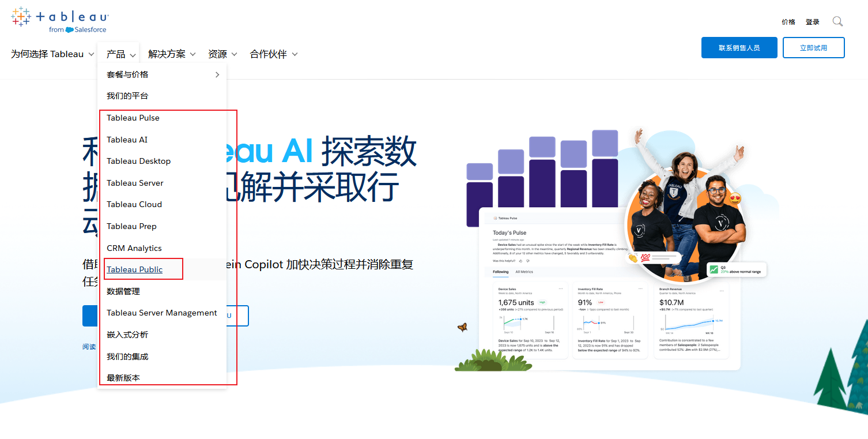This screenshot has height=439, width=868.
Task: Click the green trend icon in Q3 badge
Action: (x=714, y=269)
